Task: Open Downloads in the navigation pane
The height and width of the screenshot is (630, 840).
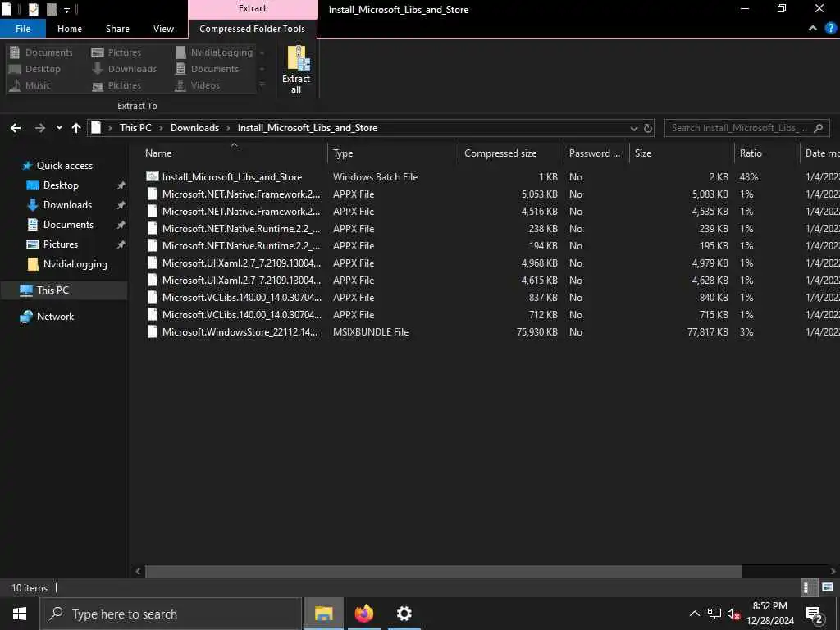Action: tap(67, 205)
